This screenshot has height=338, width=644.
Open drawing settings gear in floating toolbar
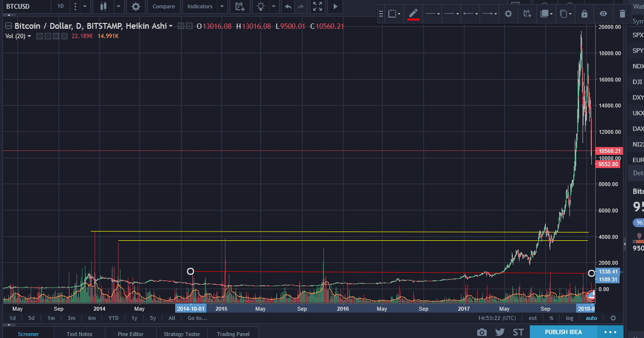[508, 14]
